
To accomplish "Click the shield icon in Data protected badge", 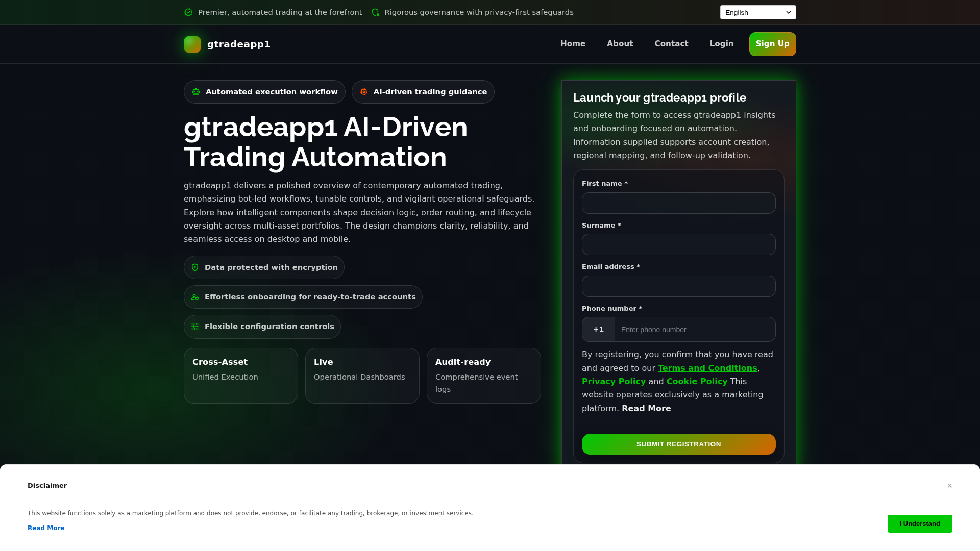I will click(x=195, y=267).
